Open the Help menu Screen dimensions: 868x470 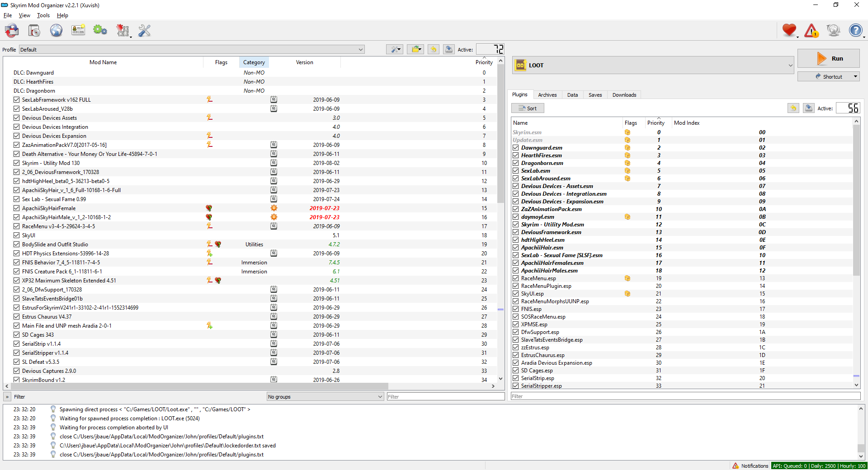pyautogui.click(x=62, y=15)
